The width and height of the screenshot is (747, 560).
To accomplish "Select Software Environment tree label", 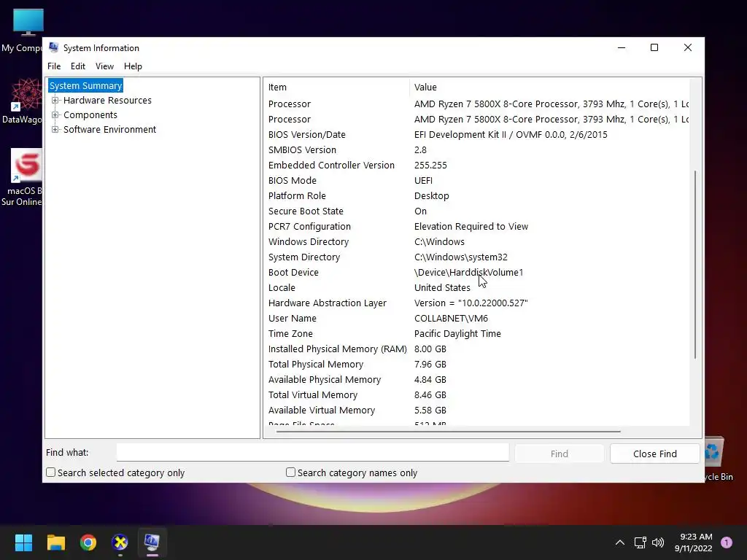I will (x=109, y=130).
